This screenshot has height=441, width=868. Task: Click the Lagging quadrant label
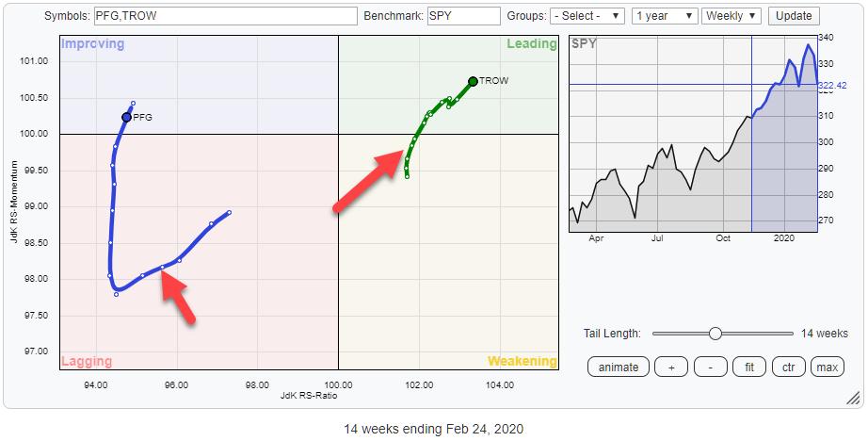tap(87, 361)
